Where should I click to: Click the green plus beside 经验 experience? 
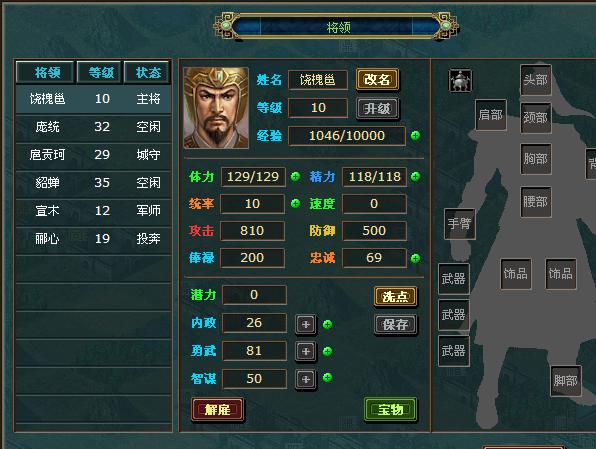pos(415,135)
